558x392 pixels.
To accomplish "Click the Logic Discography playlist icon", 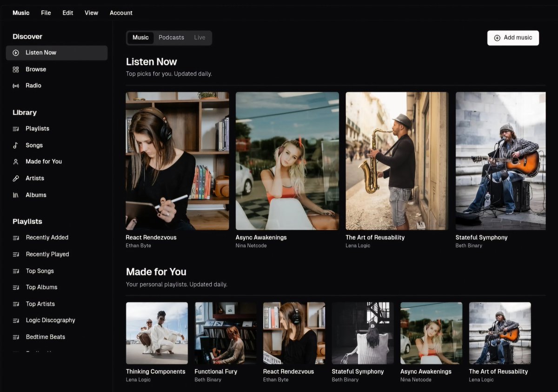I will 16,320.
